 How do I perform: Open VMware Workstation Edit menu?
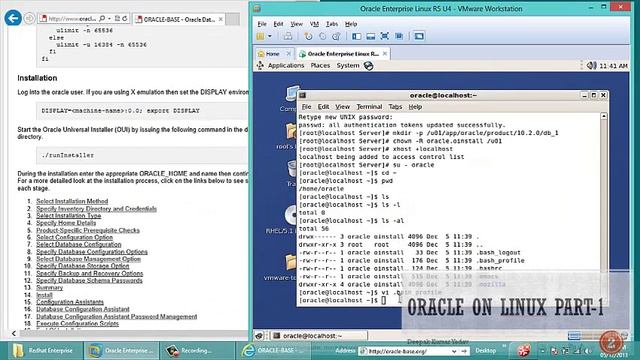[278, 24]
